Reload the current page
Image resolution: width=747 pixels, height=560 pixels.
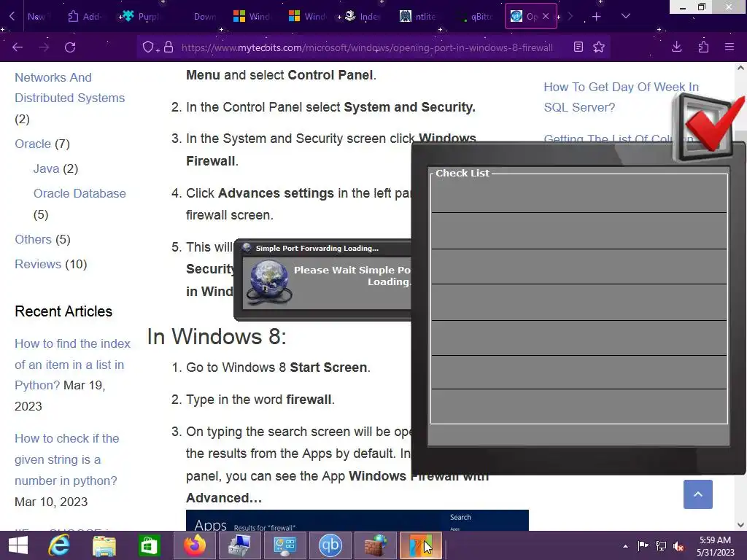(70, 47)
